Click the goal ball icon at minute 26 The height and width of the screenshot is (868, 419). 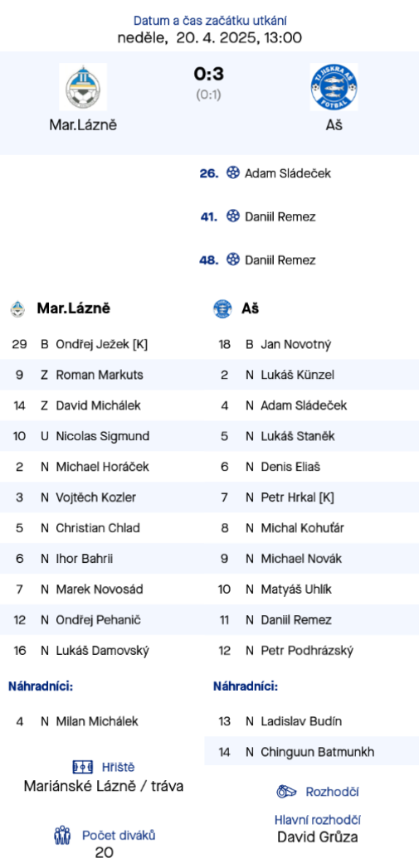pos(233,172)
